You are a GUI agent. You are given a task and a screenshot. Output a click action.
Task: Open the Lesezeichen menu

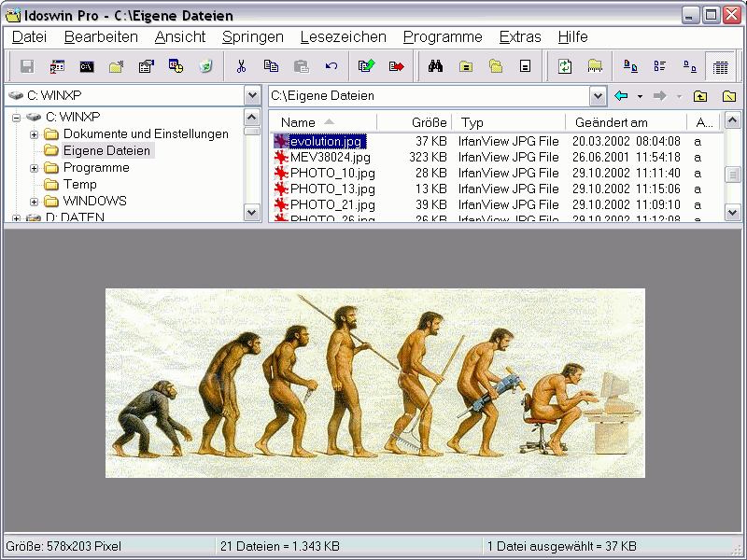click(x=343, y=36)
